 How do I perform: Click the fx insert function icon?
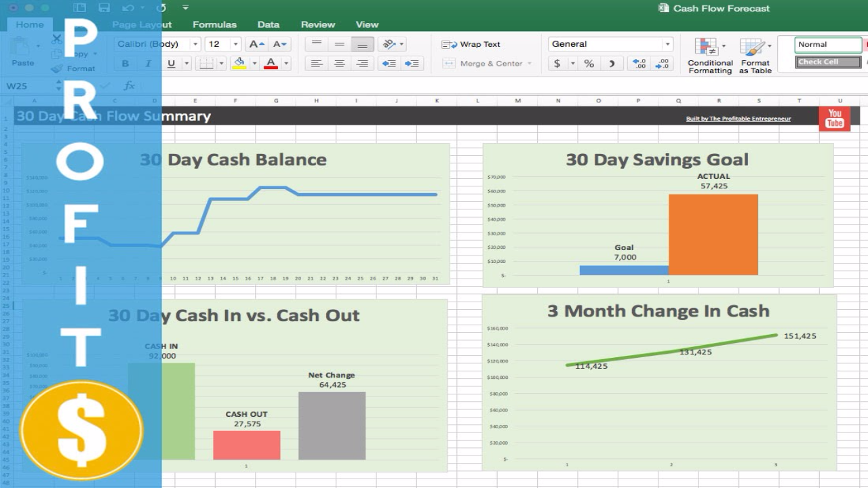(129, 86)
